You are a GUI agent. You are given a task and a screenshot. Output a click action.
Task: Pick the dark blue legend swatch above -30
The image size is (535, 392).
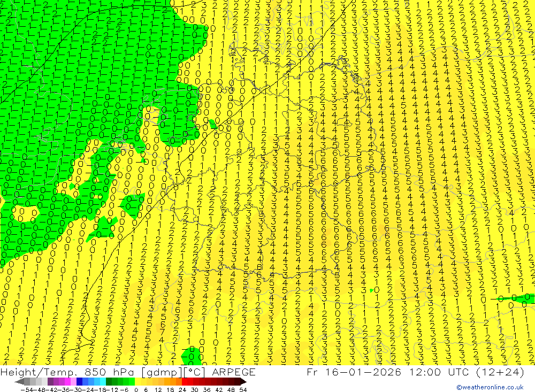click(x=79, y=382)
